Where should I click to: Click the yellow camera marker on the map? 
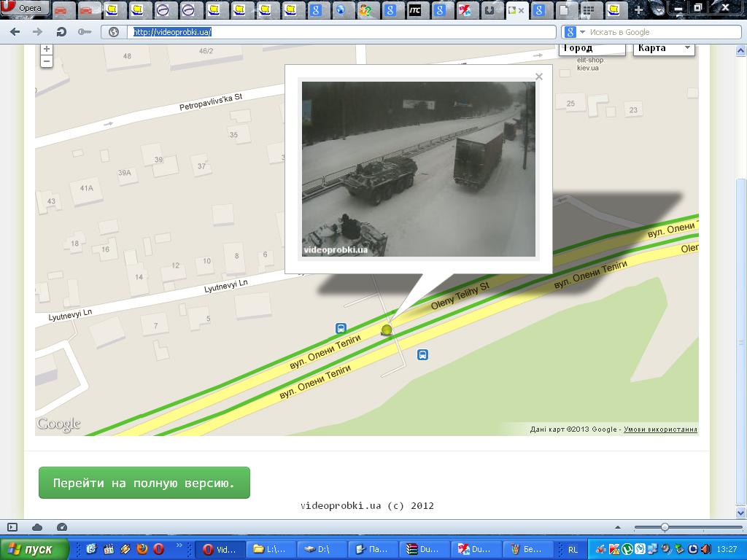click(x=387, y=330)
